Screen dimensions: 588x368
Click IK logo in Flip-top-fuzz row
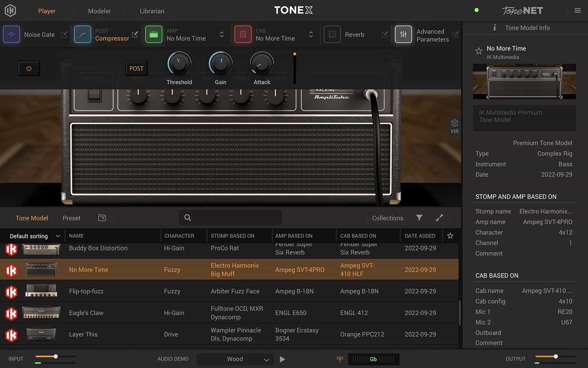tap(11, 292)
